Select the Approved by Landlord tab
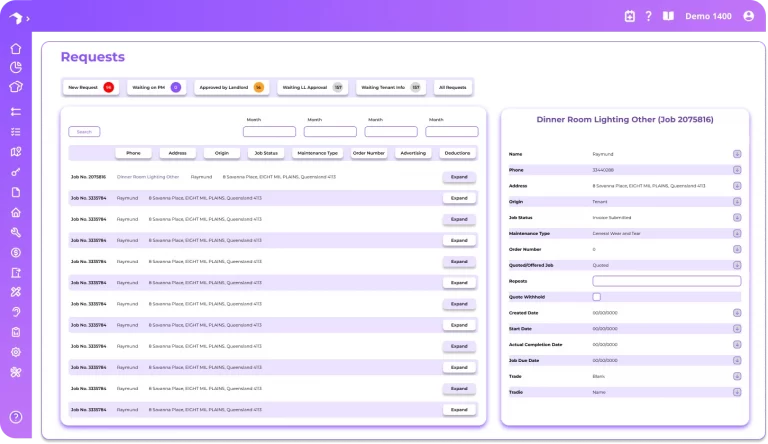The image size is (768, 444). [230, 88]
